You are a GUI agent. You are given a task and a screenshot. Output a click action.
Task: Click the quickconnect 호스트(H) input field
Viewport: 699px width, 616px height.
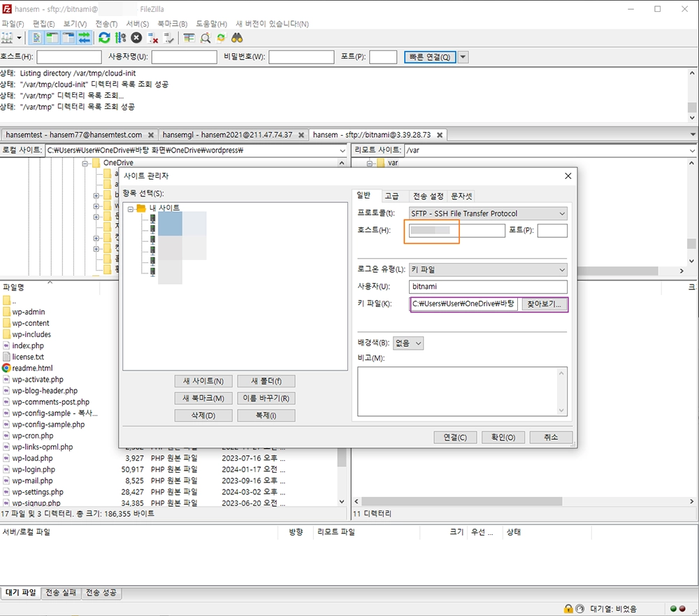69,57
